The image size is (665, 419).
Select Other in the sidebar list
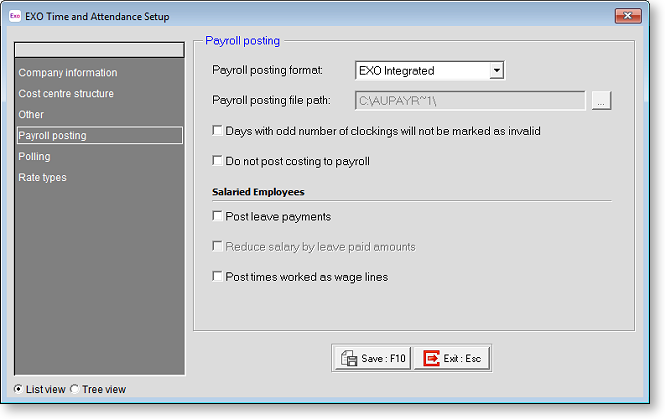click(x=31, y=115)
